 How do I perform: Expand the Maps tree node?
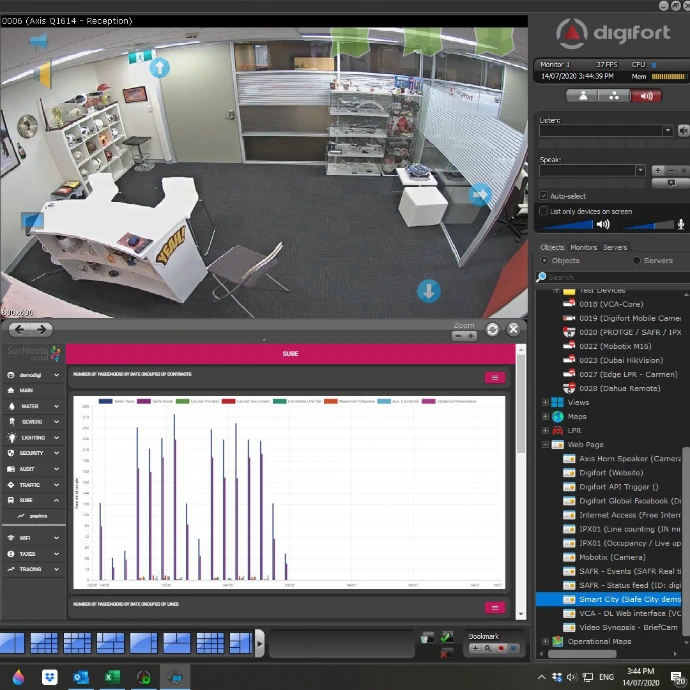click(545, 417)
